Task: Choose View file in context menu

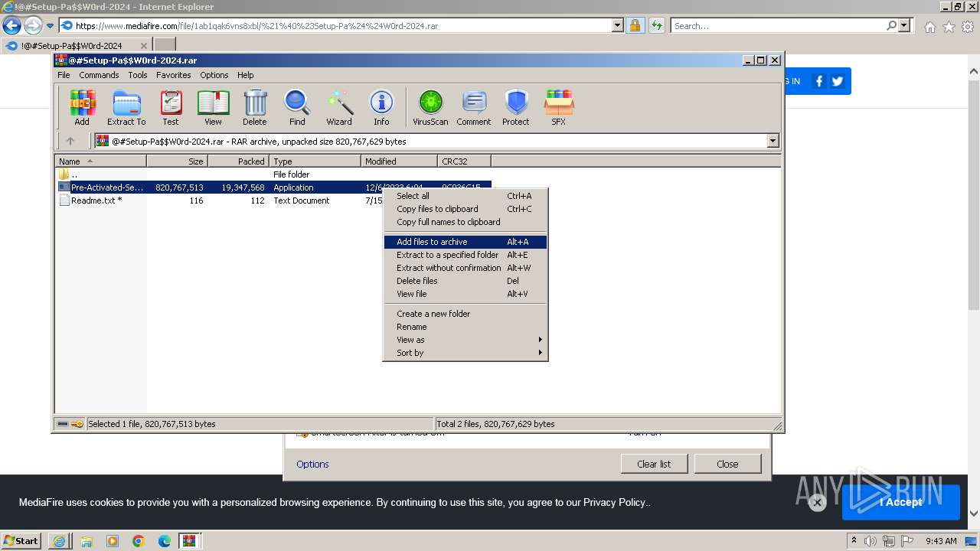Action: click(465, 294)
